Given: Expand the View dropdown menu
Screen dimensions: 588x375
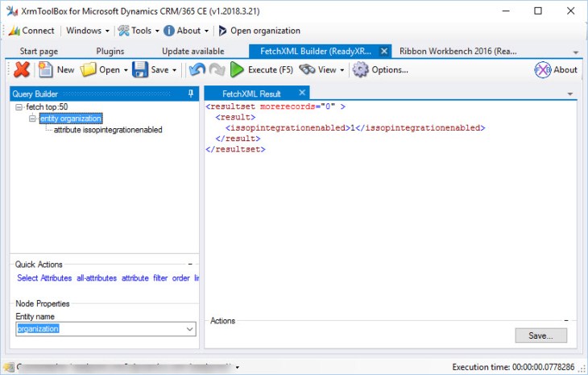Looking at the screenshot, I should point(342,70).
